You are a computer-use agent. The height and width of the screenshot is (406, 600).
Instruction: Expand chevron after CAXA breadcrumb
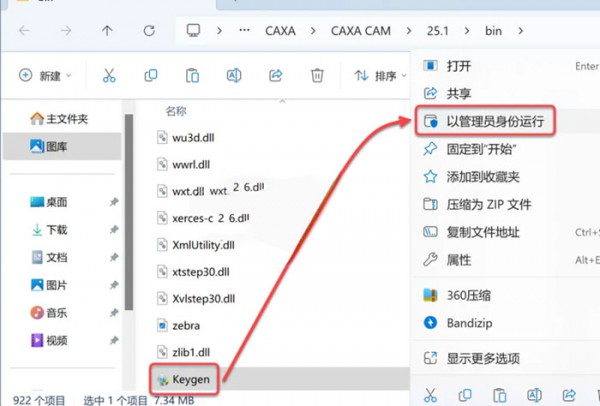coord(313,31)
